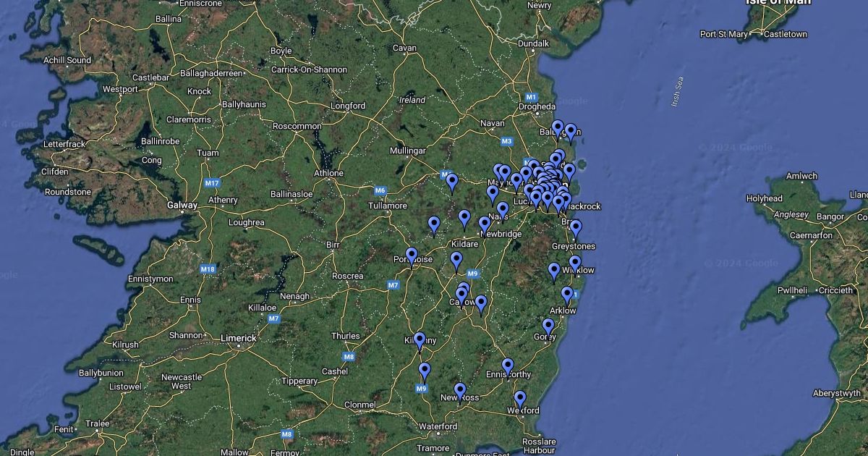Image resolution: width=868 pixels, height=456 pixels.
Task: Click the pin at Enniscorthy
Action: click(x=508, y=367)
